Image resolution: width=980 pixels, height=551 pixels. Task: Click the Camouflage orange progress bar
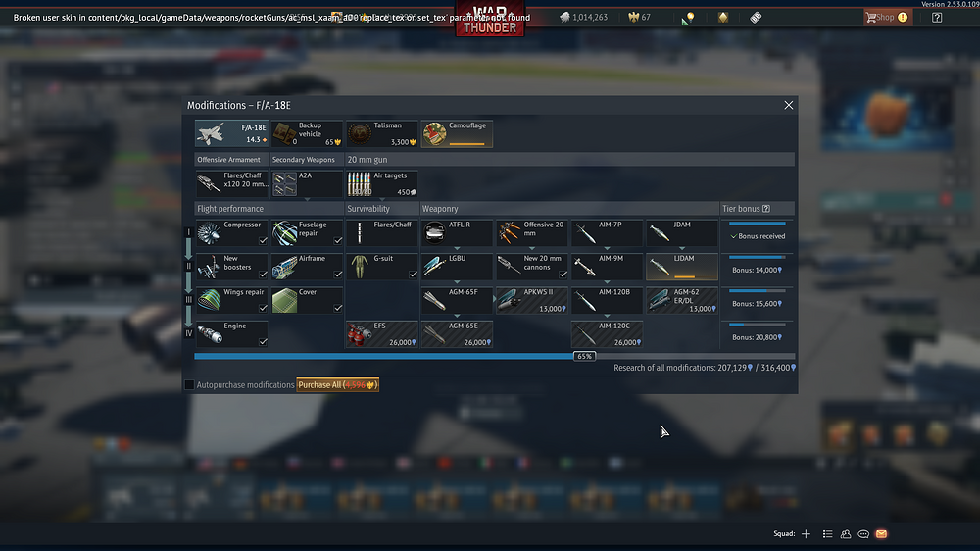tap(466, 144)
